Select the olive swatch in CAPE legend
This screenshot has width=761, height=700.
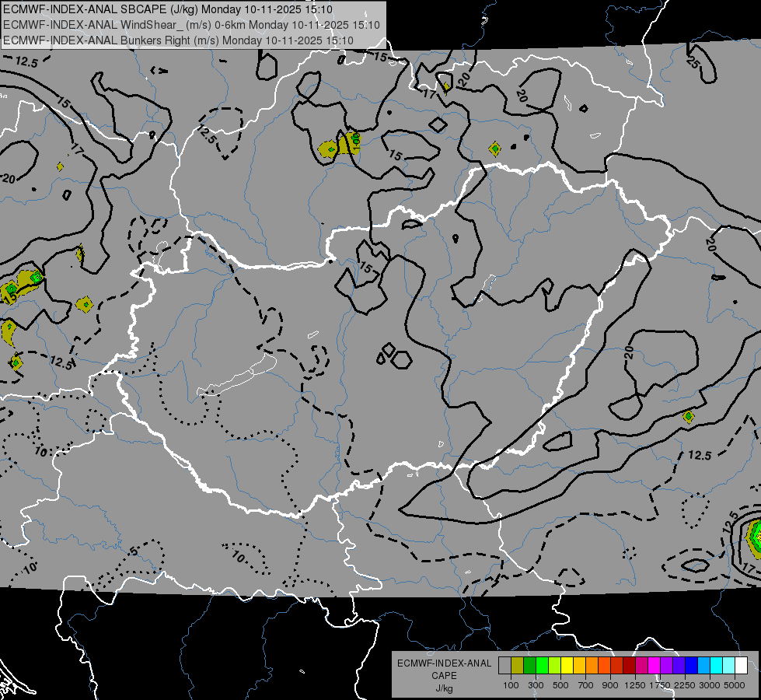[518, 665]
